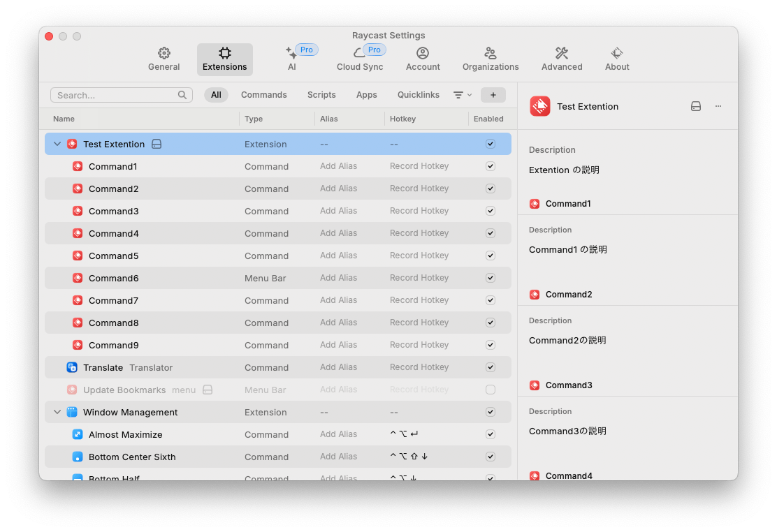Go to the Account tab
777x532 pixels.
(x=423, y=59)
